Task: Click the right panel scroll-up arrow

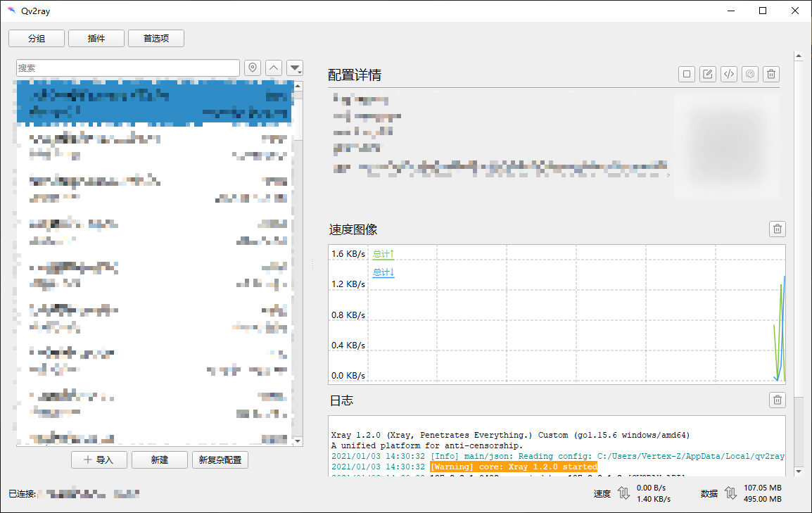Action: (799, 56)
